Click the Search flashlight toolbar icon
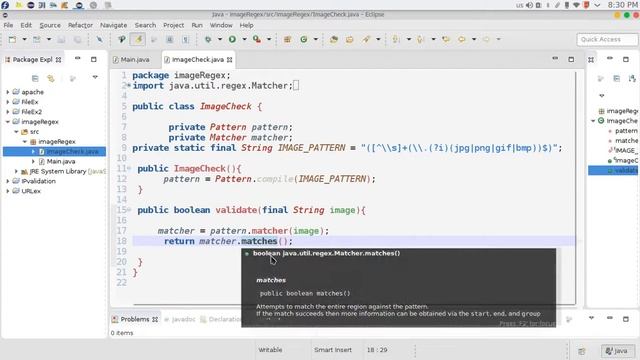640x360 pixels. pyautogui.click(x=366, y=40)
